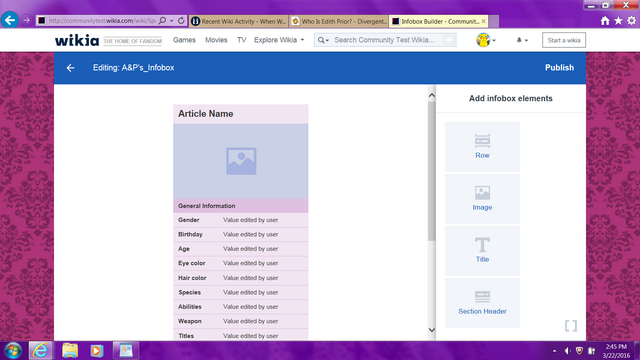Open the notifications bell dropdown
The width and height of the screenshot is (640, 360).
click(x=522, y=40)
